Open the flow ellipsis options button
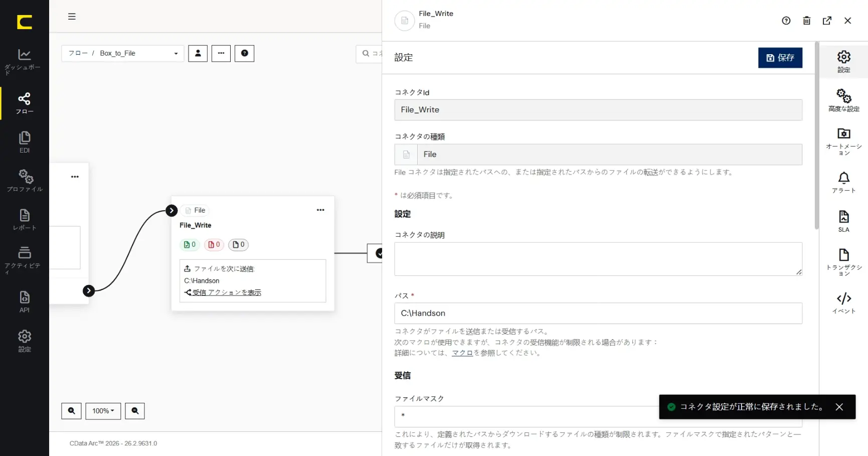 (x=221, y=53)
